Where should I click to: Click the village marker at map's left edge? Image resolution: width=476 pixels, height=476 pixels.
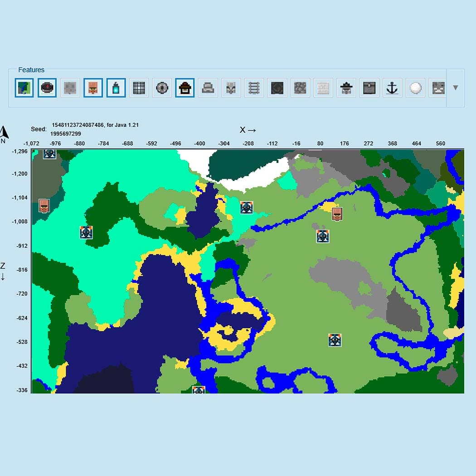pyautogui.click(x=44, y=205)
